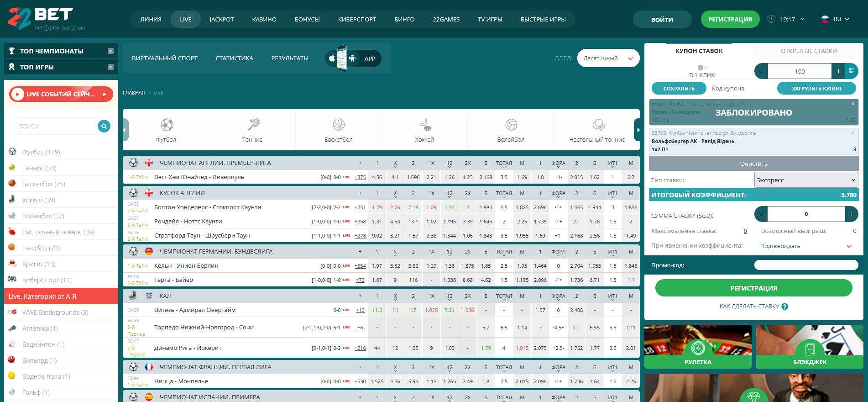Image resolution: width=868 pixels, height=402 pixels.
Task: Click the search magnifier icon
Action: point(104,126)
